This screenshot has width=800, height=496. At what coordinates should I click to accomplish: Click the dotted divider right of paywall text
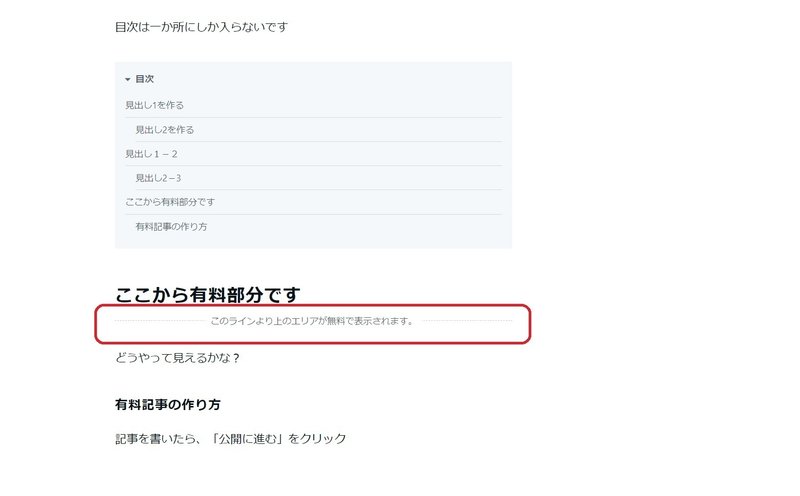click(x=467, y=321)
